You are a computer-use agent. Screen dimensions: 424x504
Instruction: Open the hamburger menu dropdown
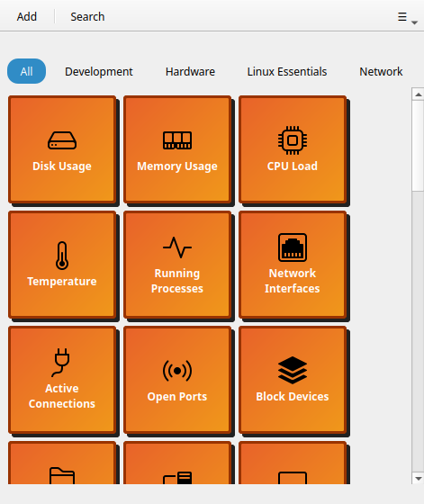coord(402,17)
